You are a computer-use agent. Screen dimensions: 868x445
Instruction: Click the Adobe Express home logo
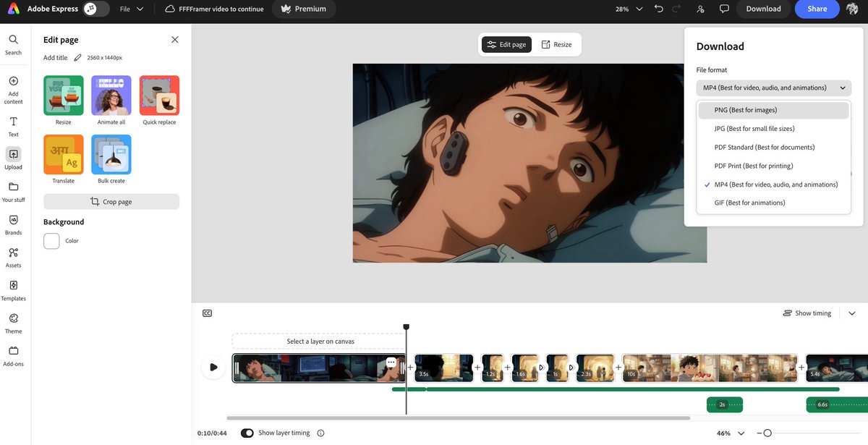point(14,9)
